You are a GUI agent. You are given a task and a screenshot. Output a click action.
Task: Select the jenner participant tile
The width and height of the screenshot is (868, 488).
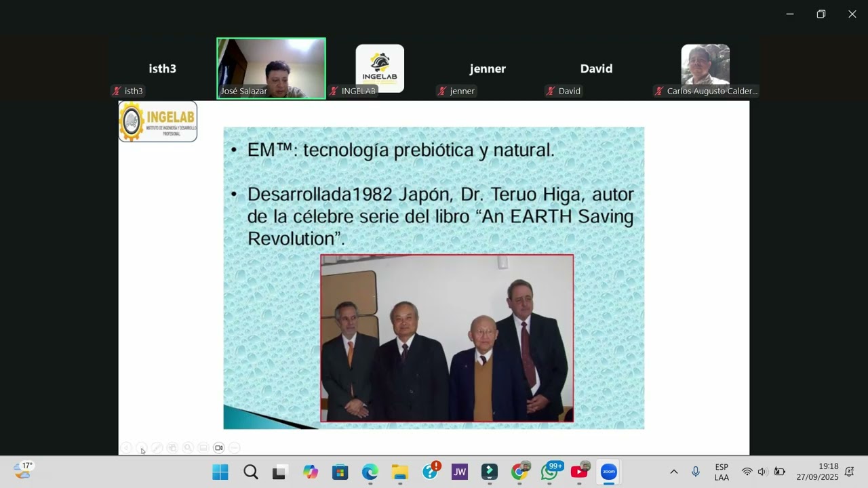pos(488,68)
